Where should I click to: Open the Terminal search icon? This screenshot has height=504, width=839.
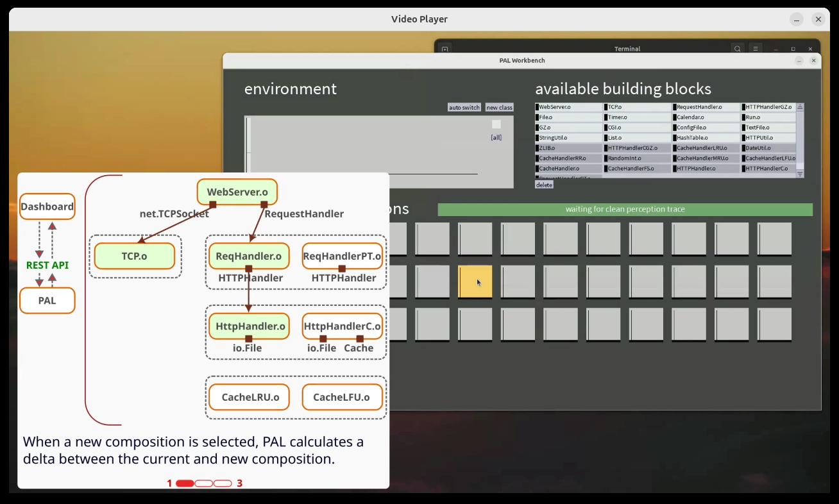click(738, 49)
